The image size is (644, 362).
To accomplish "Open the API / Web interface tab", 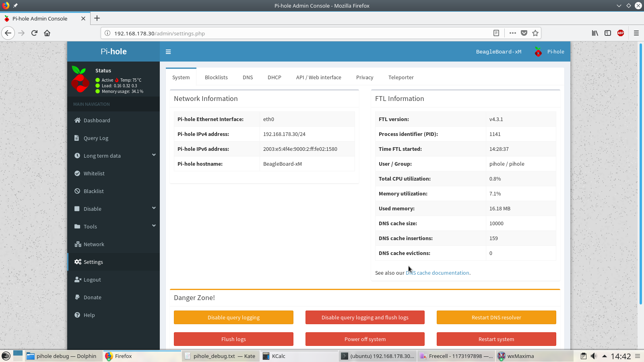I will pyautogui.click(x=319, y=77).
